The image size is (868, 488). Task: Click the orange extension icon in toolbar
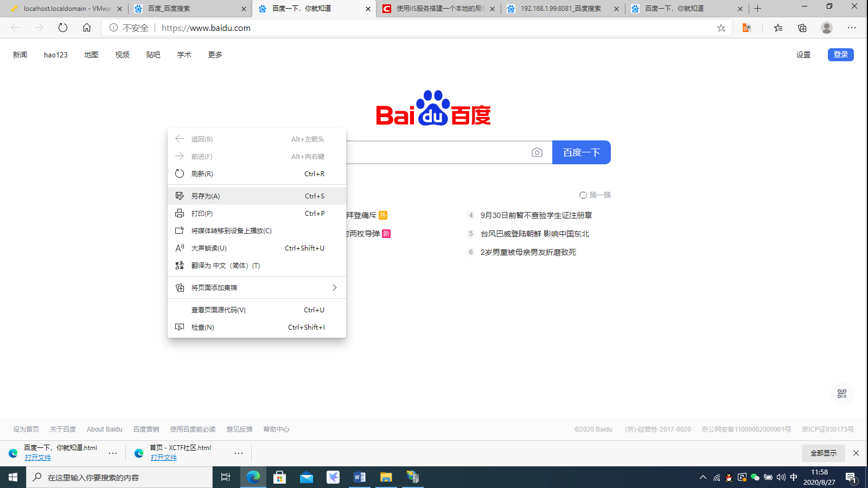[x=746, y=28]
